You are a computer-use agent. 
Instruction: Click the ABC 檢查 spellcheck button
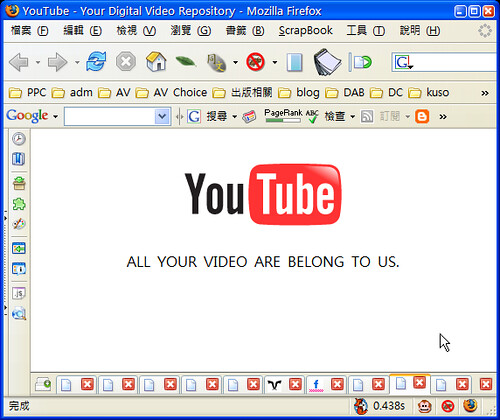pyautogui.click(x=325, y=116)
